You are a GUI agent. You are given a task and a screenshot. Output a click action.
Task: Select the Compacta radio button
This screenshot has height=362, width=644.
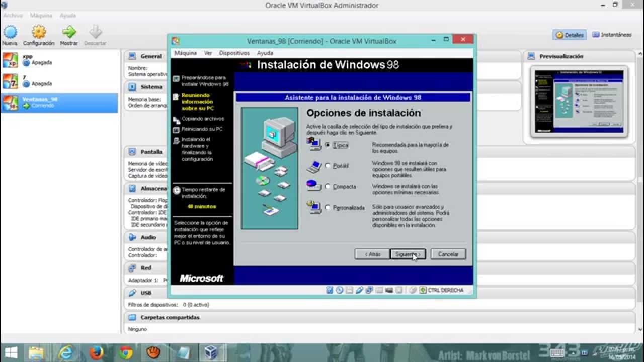point(328,187)
